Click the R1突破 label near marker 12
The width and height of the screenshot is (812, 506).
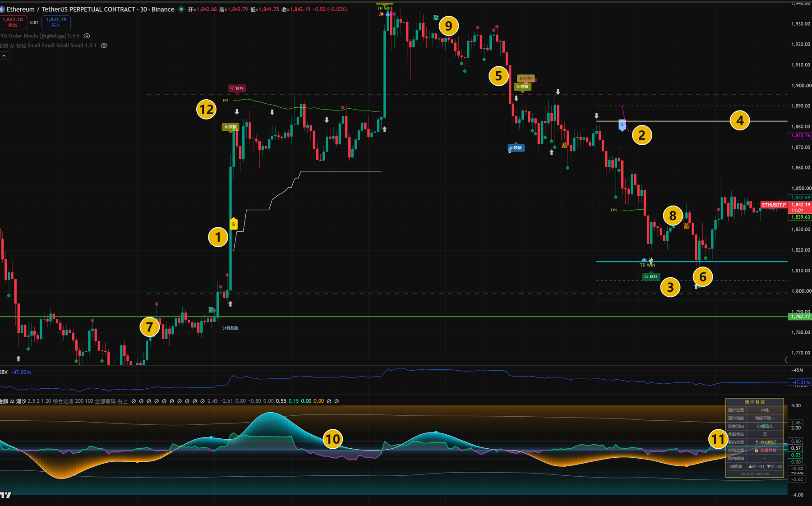tap(230, 127)
